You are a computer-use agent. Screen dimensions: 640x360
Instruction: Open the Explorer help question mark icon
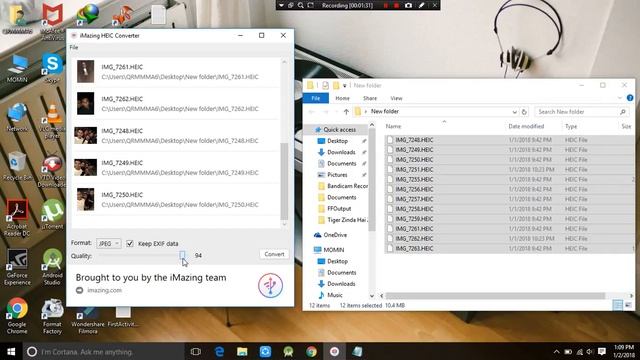tap(630, 98)
